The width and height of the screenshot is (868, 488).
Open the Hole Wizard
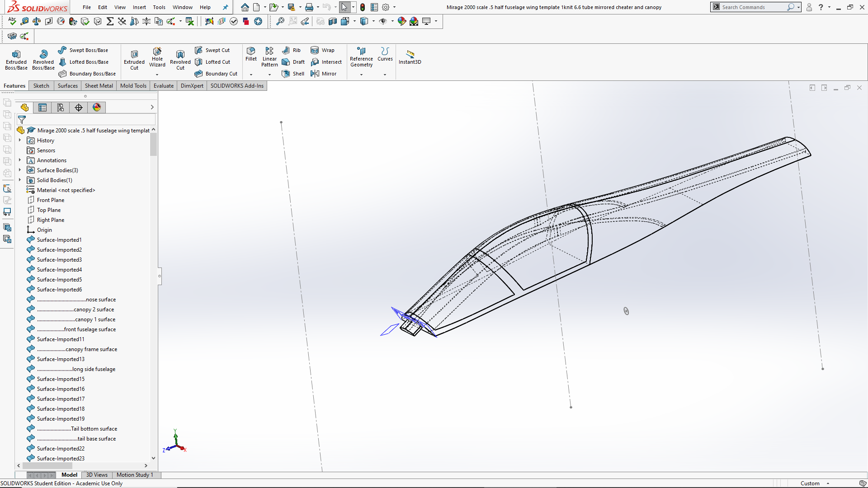coord(157,58)
